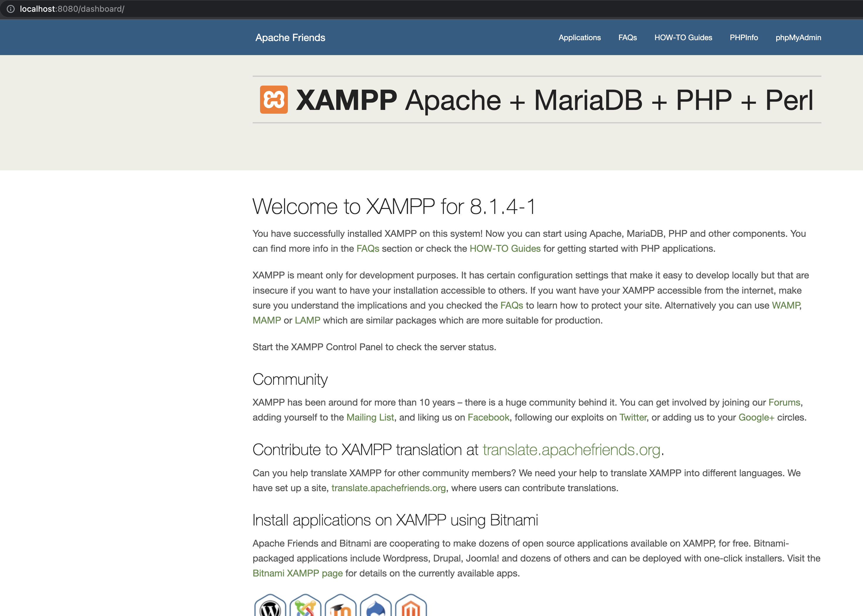863x616 pixels.
Task: Click the Apache Friends brand link
Action: click(290, 38)
